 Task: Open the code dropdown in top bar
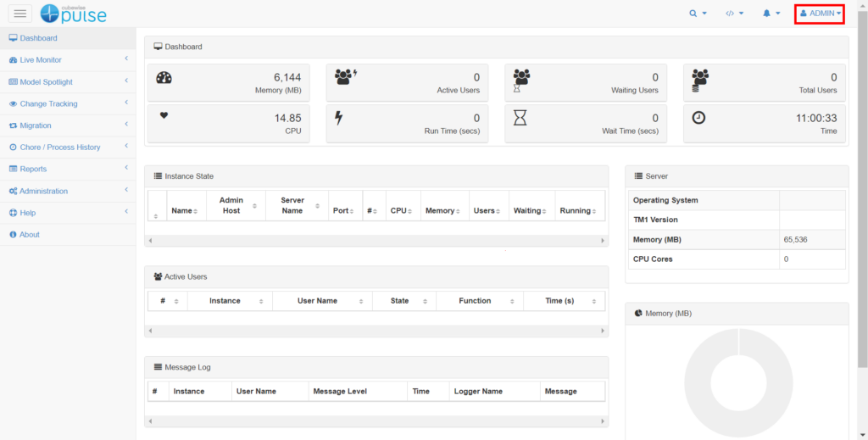734,14
